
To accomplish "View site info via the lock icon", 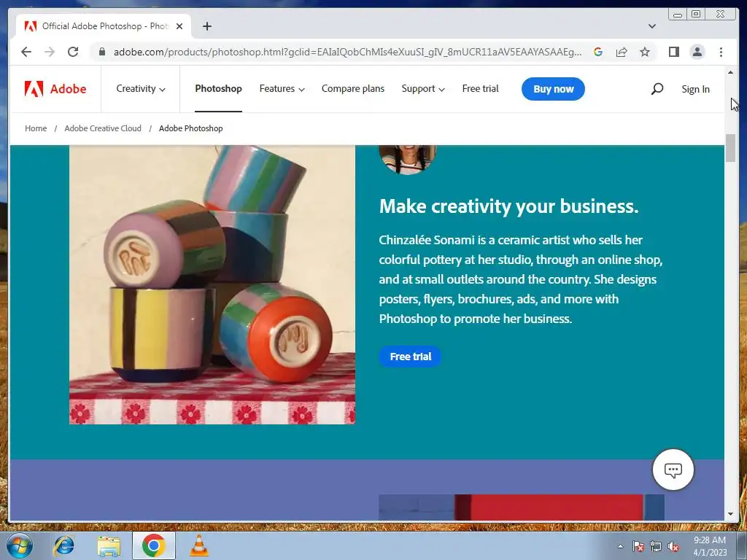I will point(101,52).
